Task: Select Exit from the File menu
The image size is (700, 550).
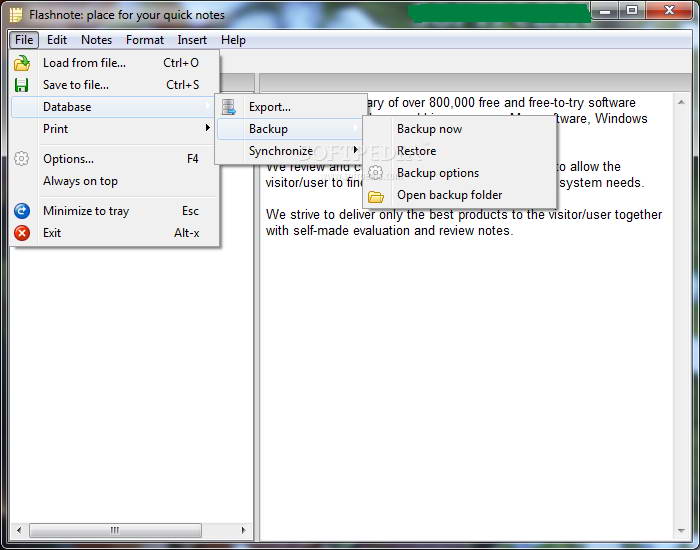Action: click(x=114, y=233)
